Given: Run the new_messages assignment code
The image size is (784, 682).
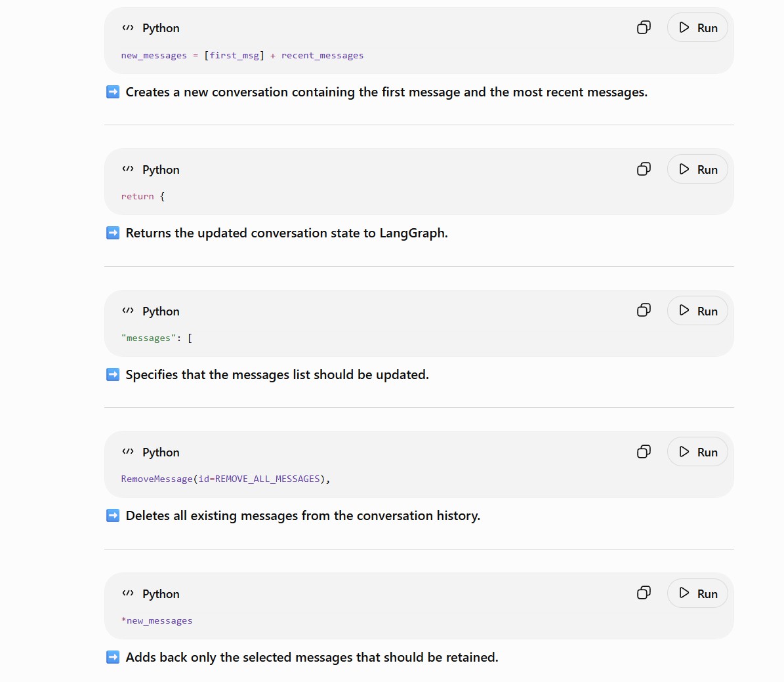Looking at the screenshot, I should pos(697,28).
